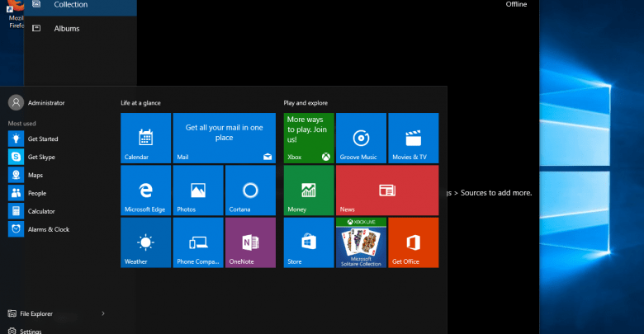Open Get Started from Most used
The height and width of the screenshot is (334, 644).
click(58, 139)
